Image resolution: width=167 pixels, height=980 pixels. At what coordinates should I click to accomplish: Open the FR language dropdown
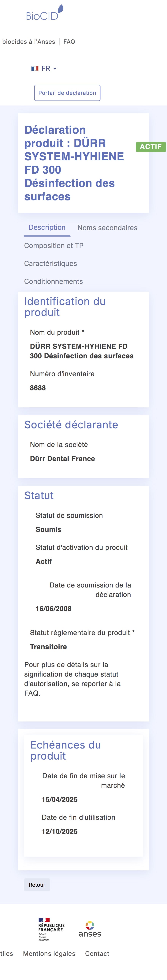[49, 69]
